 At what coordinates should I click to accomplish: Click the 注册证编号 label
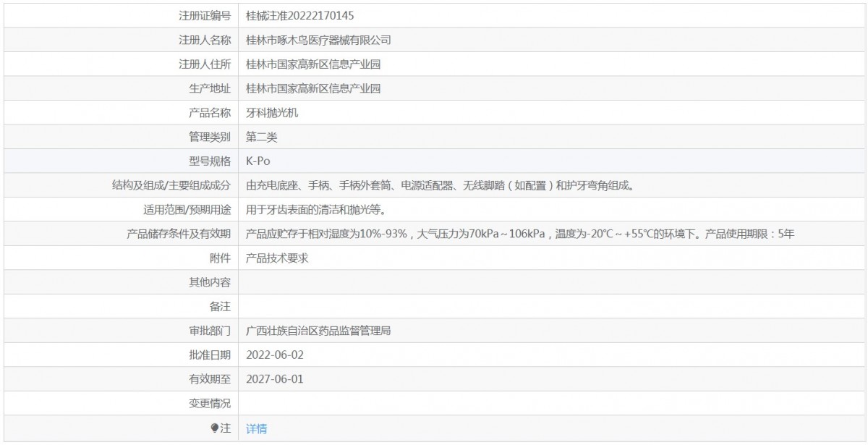point(205,15)
